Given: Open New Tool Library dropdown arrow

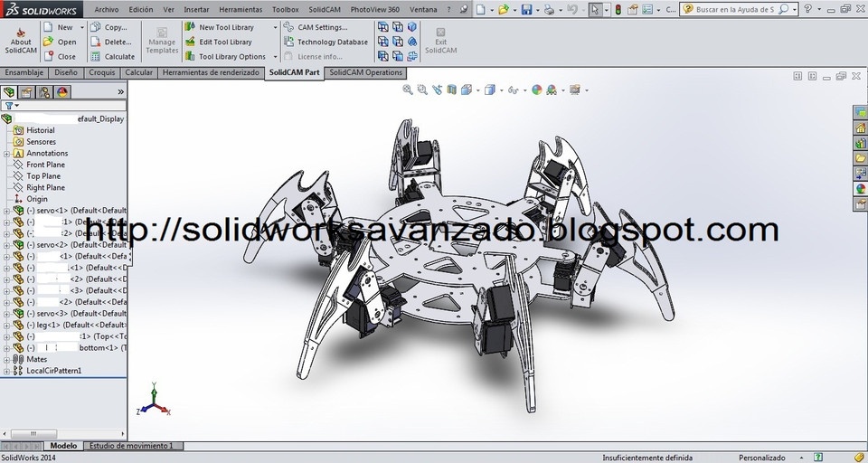Looking at the screenshot, I should tap(275, 27).
